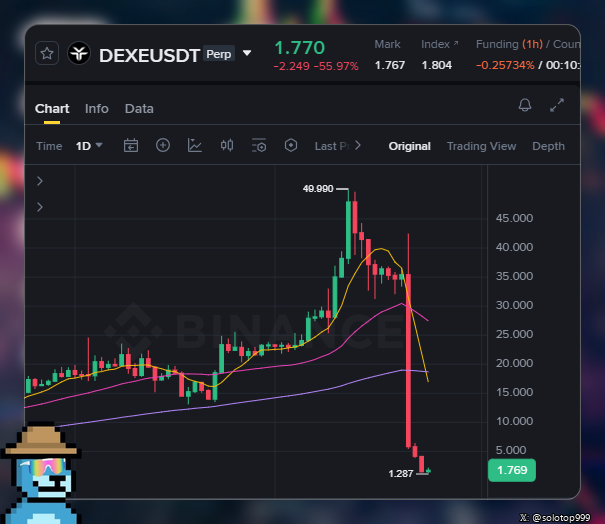Click the DEXE token logo icon
Screen dimensions: 605x524
click(79, 53)
